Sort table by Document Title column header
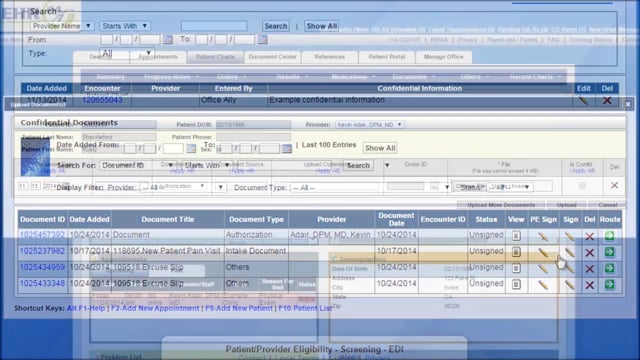This screenshot has width=640, height=360. click(168, 219)
